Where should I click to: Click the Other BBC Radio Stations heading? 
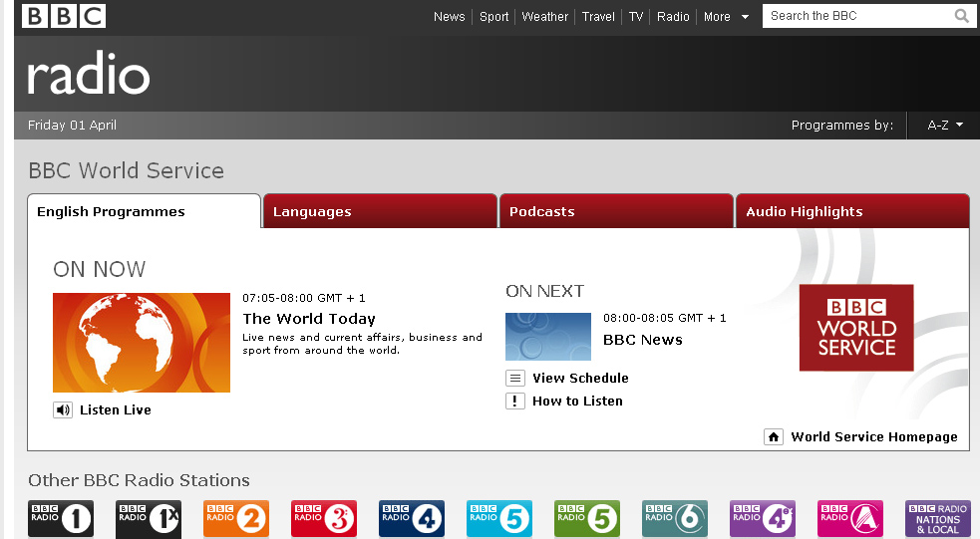pos(139,480)
